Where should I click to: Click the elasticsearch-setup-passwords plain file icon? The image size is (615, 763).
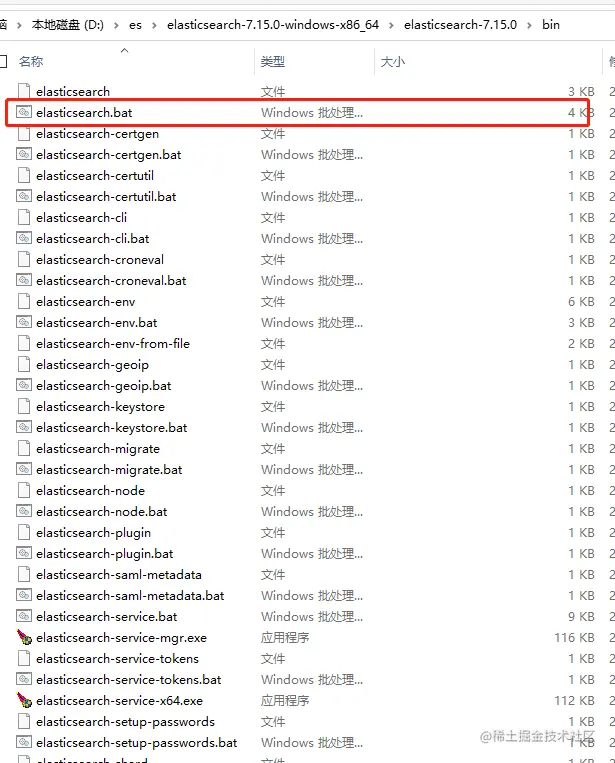(24, 721)
